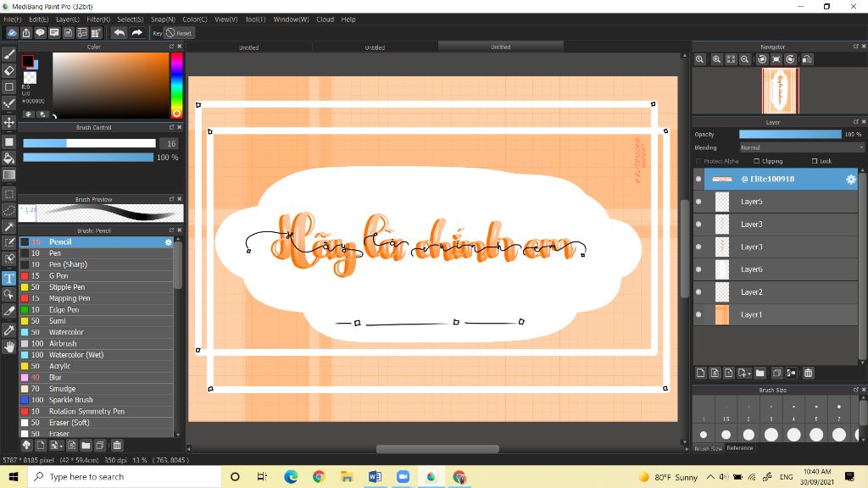
Task: Delete layer with the trash icon
Action: coord(808,373)
